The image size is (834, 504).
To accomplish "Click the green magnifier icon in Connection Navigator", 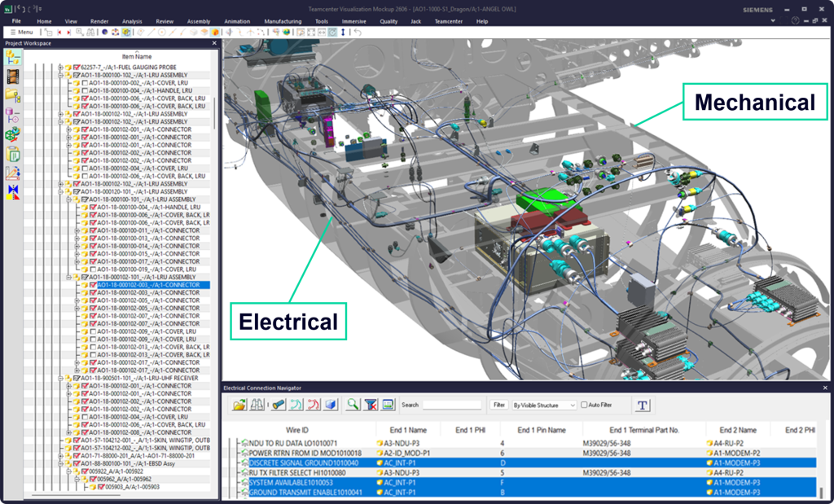I will coord(353,405).
